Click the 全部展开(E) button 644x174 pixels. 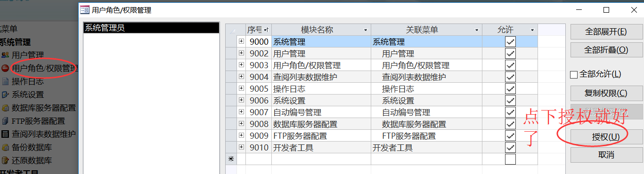(x=606, y=32)
